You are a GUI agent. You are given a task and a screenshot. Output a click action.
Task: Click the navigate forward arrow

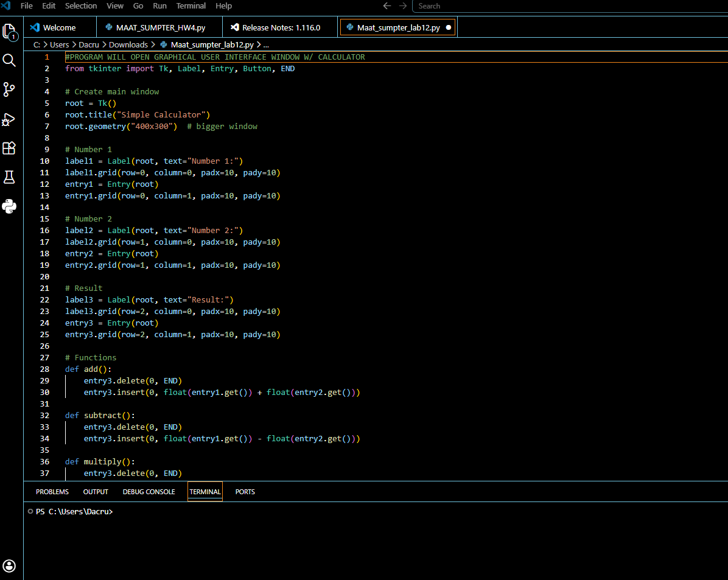[403, 6]
